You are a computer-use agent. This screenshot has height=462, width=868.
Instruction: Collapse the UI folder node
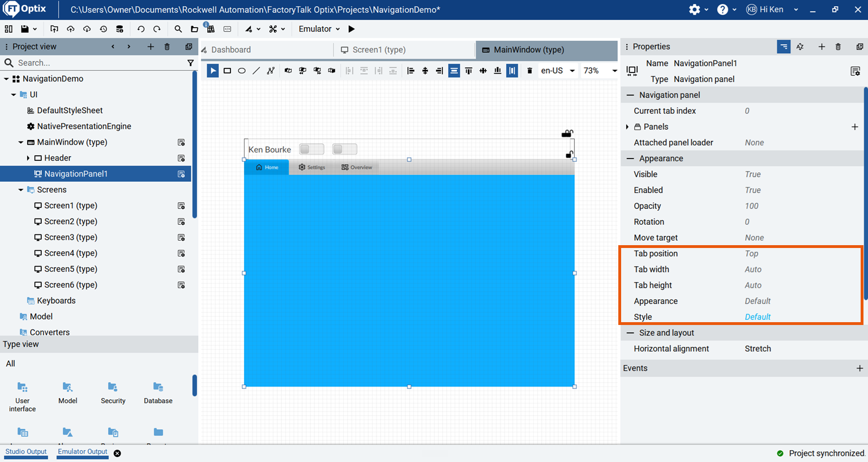point(14,95)
